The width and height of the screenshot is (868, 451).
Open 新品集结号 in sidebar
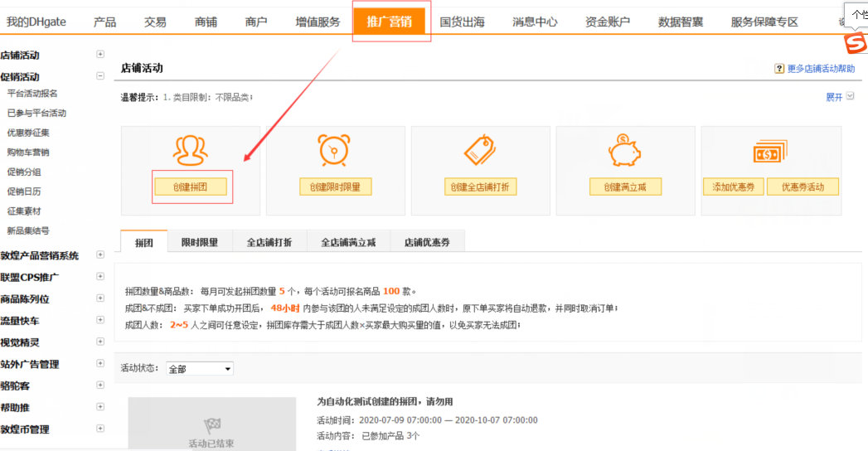pyautogui.click(x=28, y=230)
